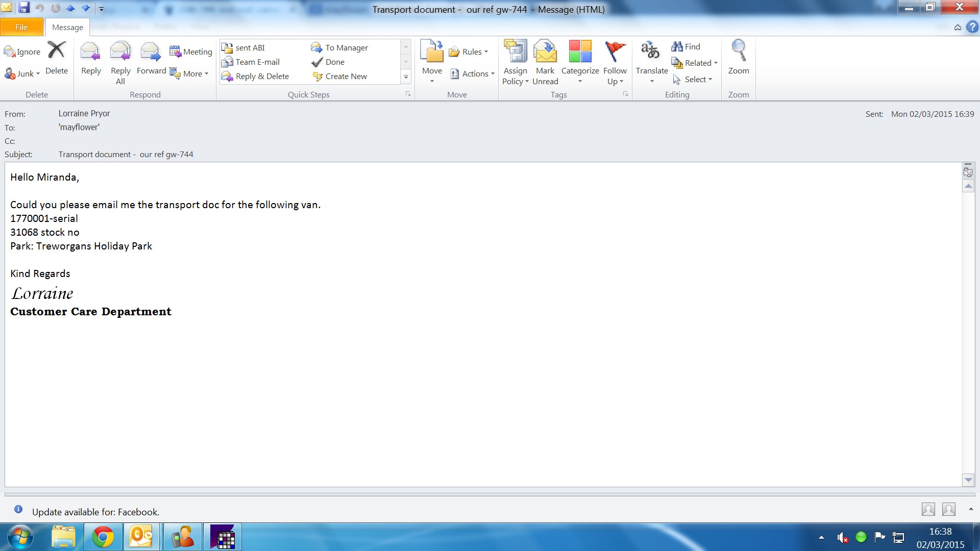Expand the Junk dropdown
The height and width of the screenshot is (551, 980).
(38, 74)
